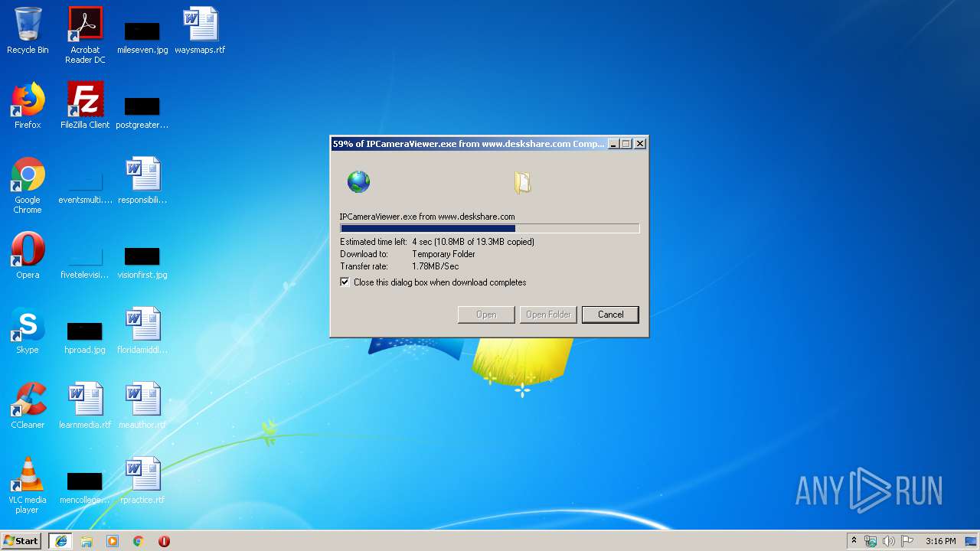
Task: Click the download progress bar
Action: pyautogui.click(x=489, y=228)
